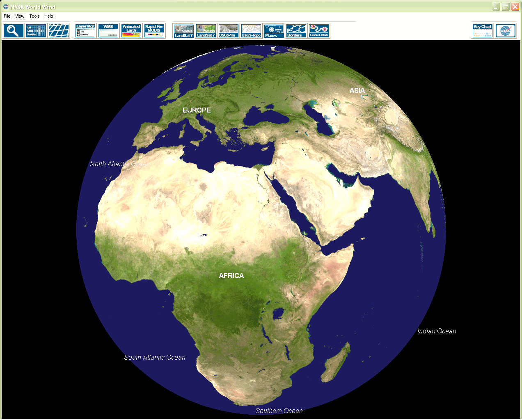Click the AFRICA label on the globe
Viewport: 522px width, 420px height.
click(x=231, y=276)
